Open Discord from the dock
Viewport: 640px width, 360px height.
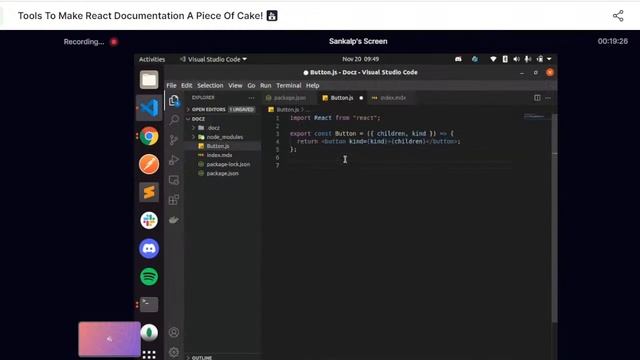(x=149, y=249)
